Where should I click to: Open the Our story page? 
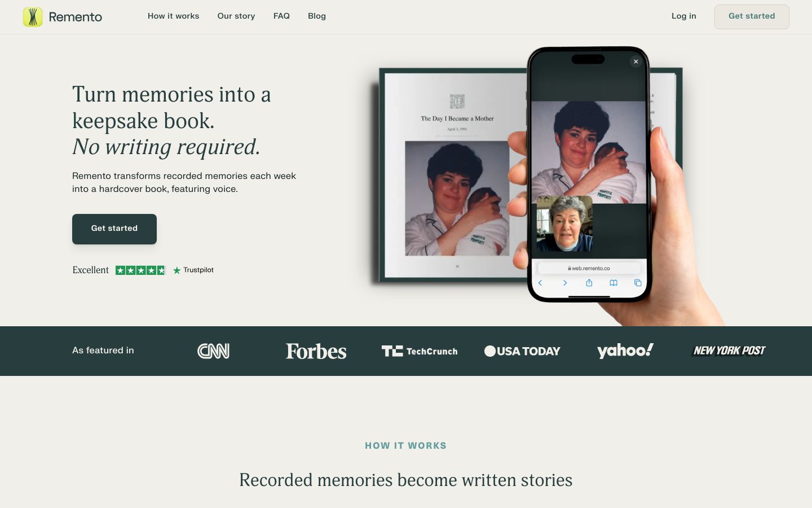click(236, 16)
